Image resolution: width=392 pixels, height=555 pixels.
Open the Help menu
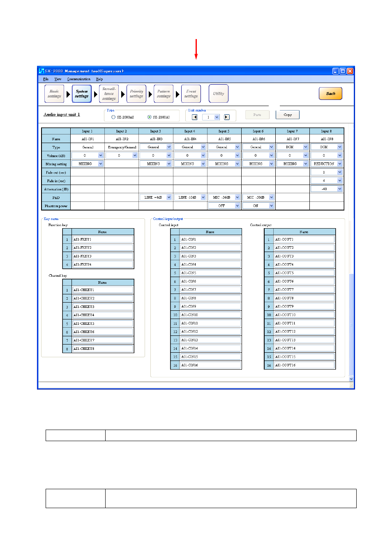(x=99, y=79)
